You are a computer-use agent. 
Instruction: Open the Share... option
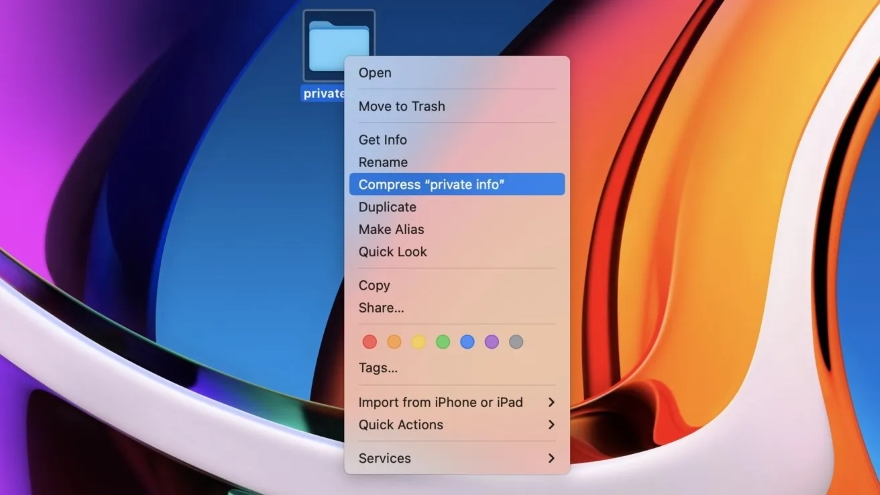coord(381,308)
